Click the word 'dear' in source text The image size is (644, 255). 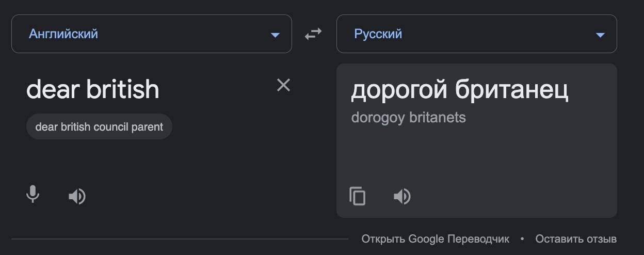coord(53,90)
